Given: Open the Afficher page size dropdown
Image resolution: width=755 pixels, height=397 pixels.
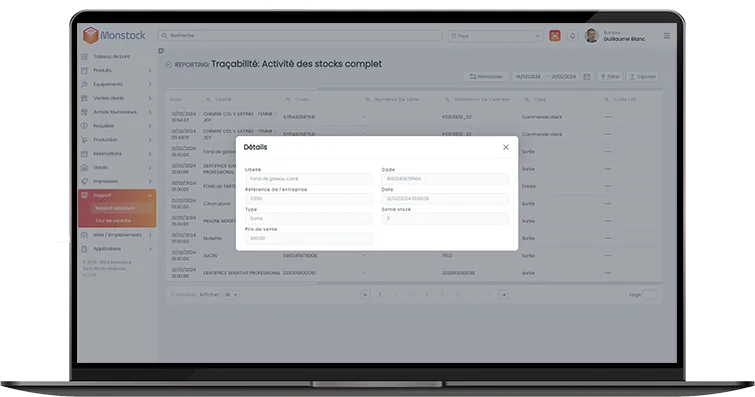Looking at the screenshot, I should click(230, 294).
